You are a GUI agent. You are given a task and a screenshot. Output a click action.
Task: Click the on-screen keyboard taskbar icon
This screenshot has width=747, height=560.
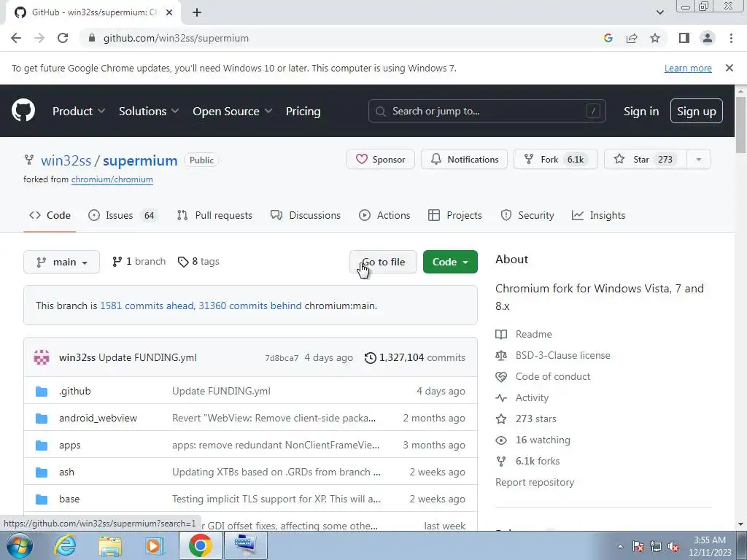pyautogui.click(x=245, y=545)
